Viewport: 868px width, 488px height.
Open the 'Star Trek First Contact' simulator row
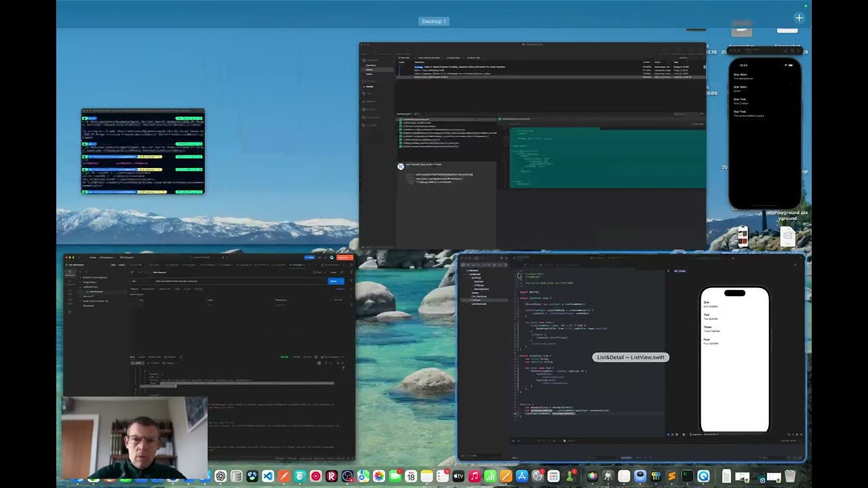click(x=765, y=101)
